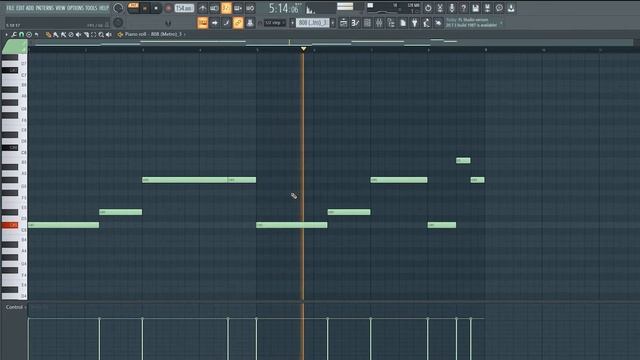The height and width of the screenshot is (360, 640).
Task: Click the save project disk icon
Action: pos(476,8)
